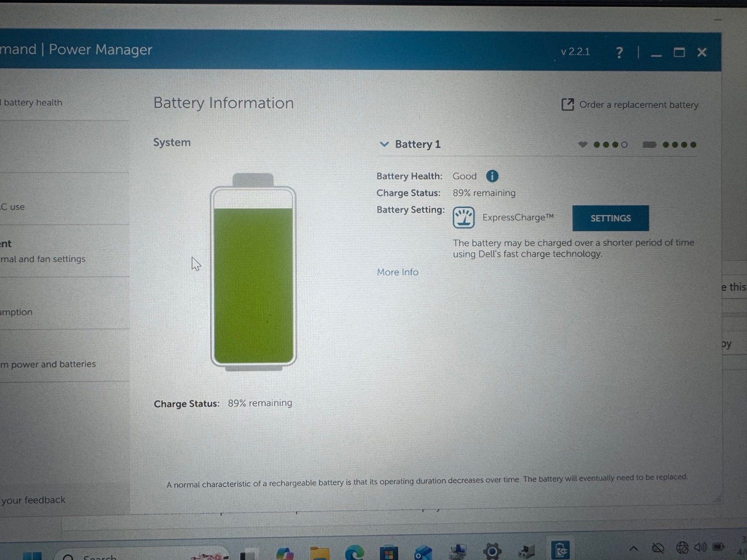Open the your feedback sidebar link
The width and height of the screenshot is (747, 560).
(33, 500)
